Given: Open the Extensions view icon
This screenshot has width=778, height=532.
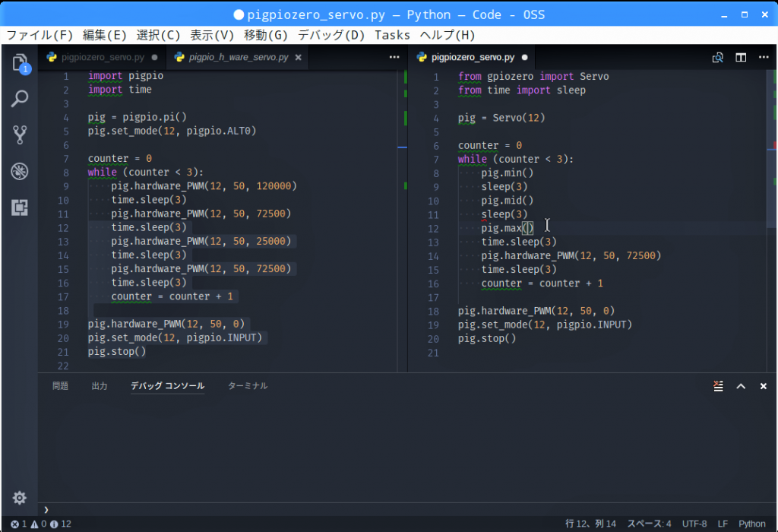Looking at the screenshot, I should coord(20,207).
